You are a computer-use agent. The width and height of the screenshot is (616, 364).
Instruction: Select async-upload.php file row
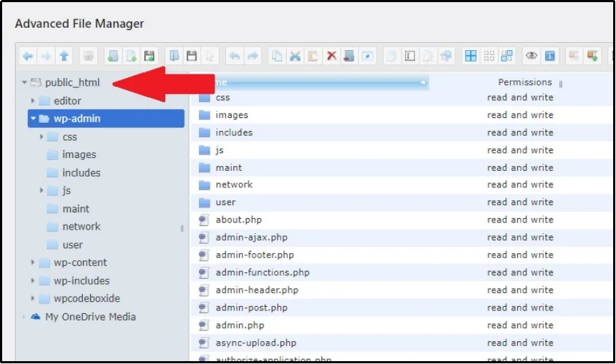pos(401,343)
